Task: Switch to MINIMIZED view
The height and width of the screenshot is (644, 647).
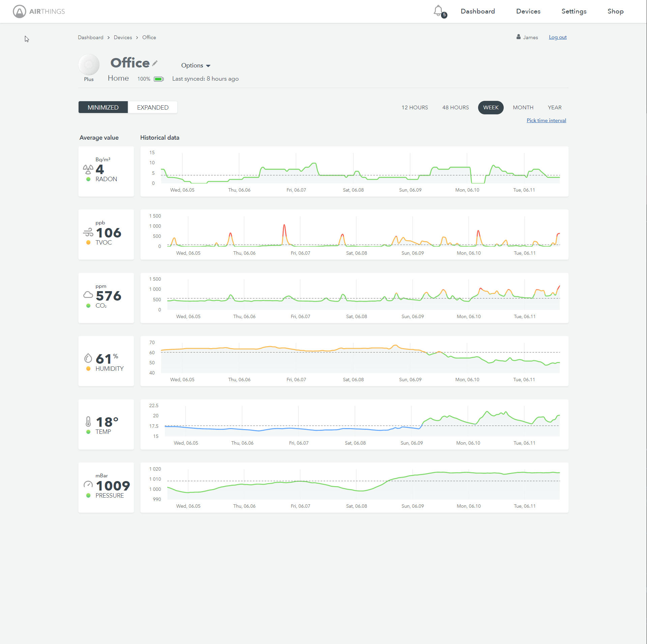Action: coord(103,107)
